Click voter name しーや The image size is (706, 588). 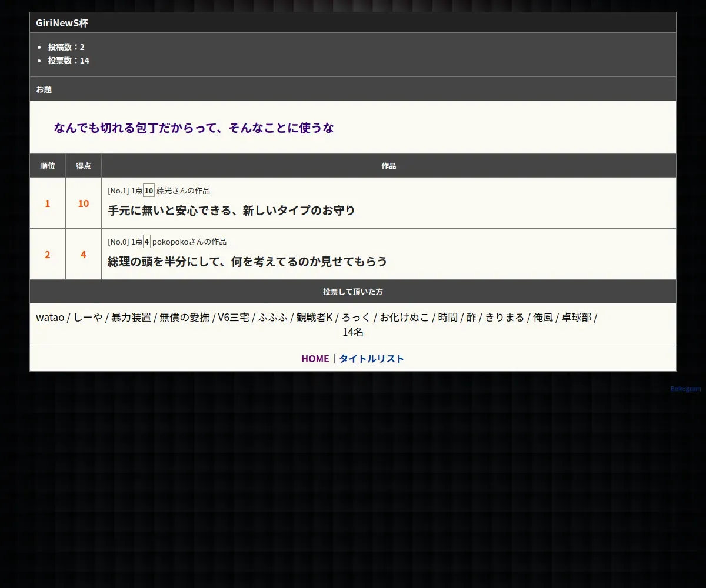coord(88,318)
